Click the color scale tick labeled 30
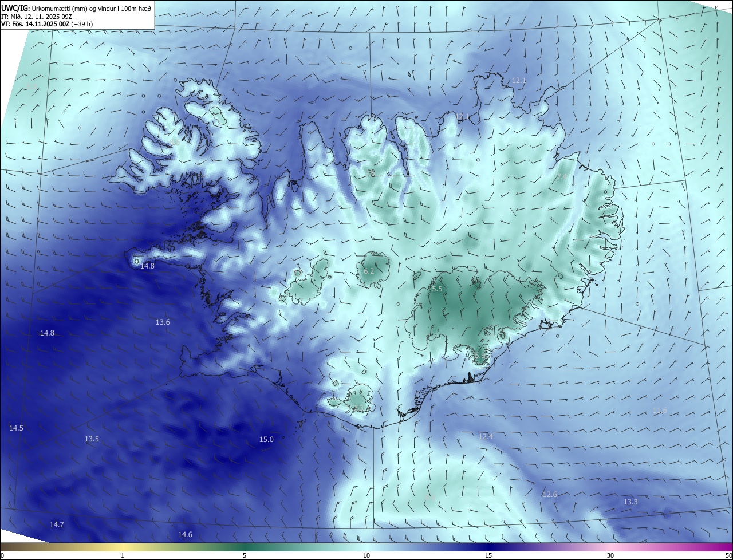 [610, 555]
